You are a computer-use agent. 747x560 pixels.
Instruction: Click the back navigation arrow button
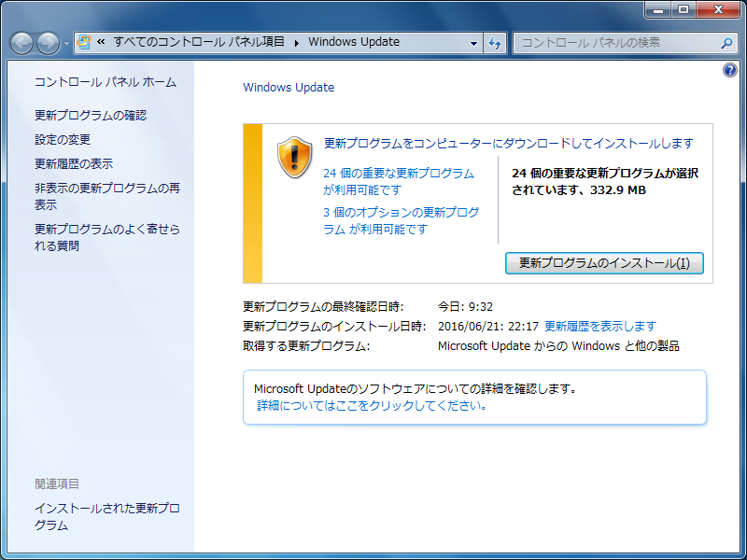[x=21, y=43]
